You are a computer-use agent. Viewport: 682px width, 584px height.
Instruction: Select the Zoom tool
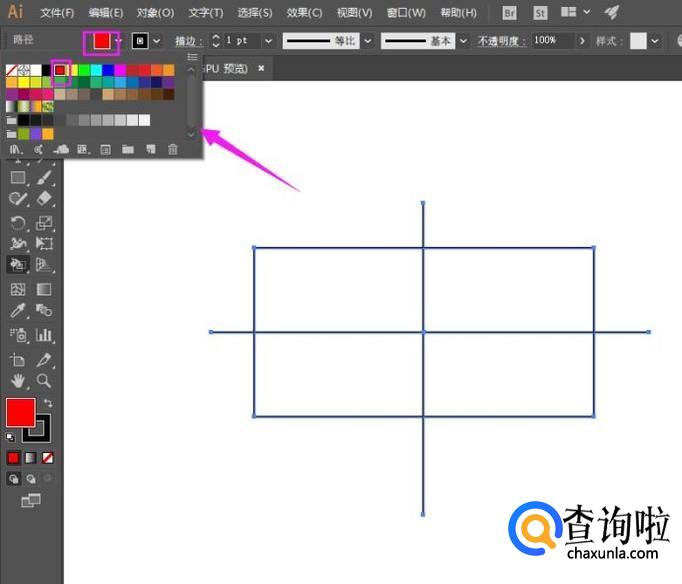click(x=44, y=381)
